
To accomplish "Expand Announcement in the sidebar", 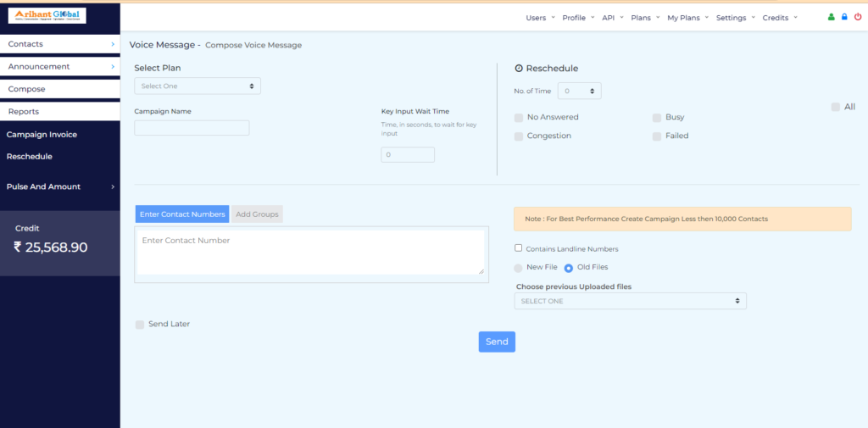I will [x=60, y=66].
